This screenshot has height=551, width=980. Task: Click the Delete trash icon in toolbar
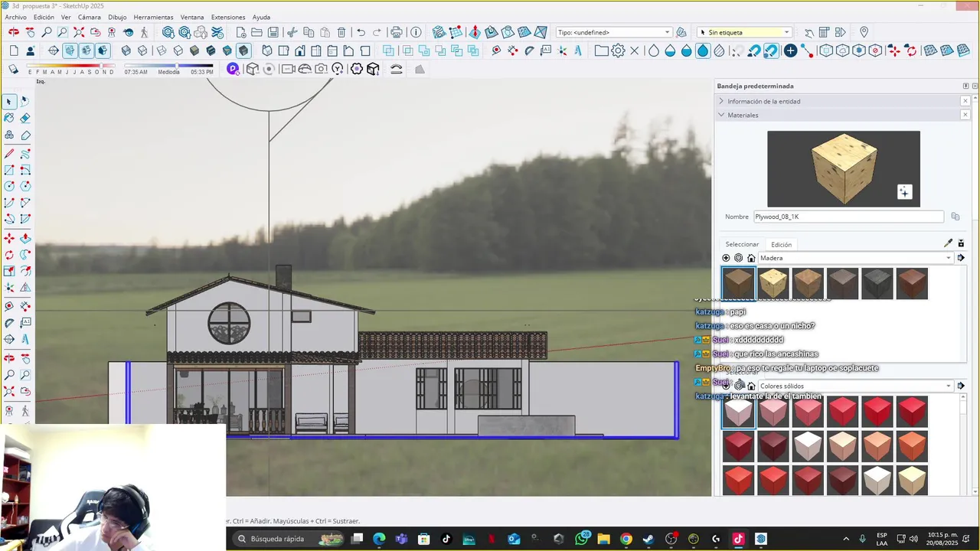click(341, 32)
